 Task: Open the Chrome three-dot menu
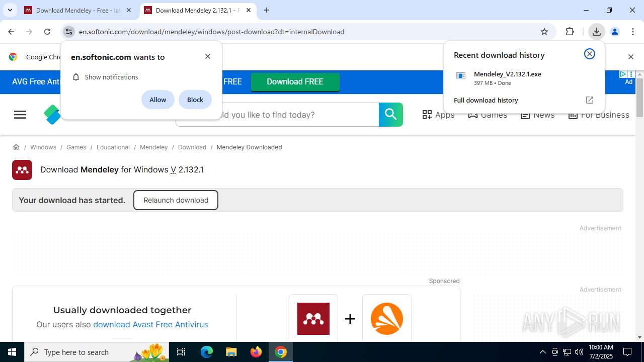pos(633,32)
